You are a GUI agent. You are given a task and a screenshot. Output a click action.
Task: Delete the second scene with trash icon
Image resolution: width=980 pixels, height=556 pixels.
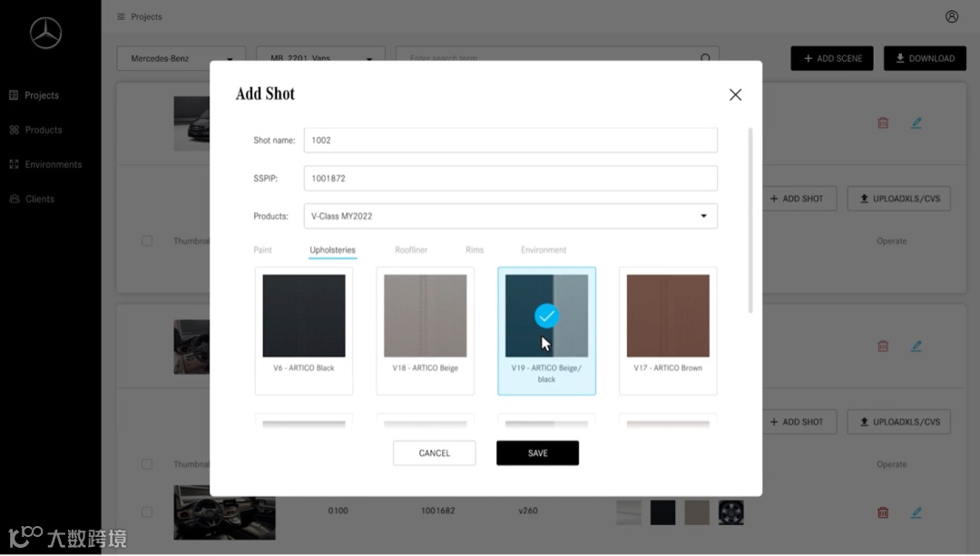coord(883,346)
